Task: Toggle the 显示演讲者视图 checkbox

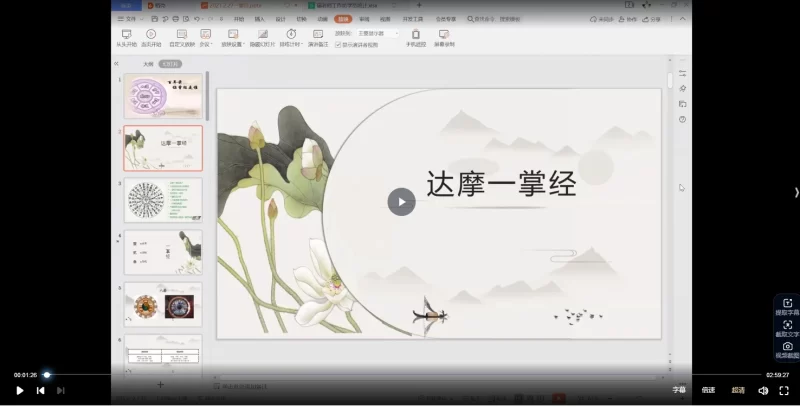Action: pyautogui.click(x=338, y=44)
